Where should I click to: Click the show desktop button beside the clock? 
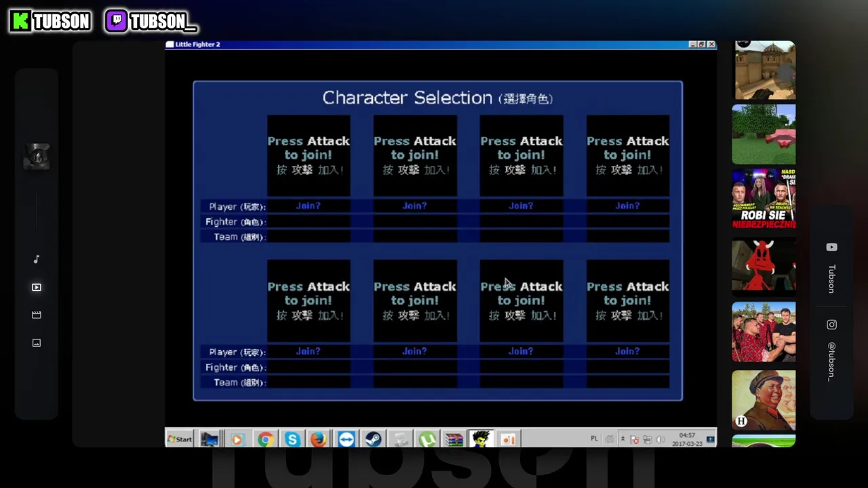click(711, 439)
